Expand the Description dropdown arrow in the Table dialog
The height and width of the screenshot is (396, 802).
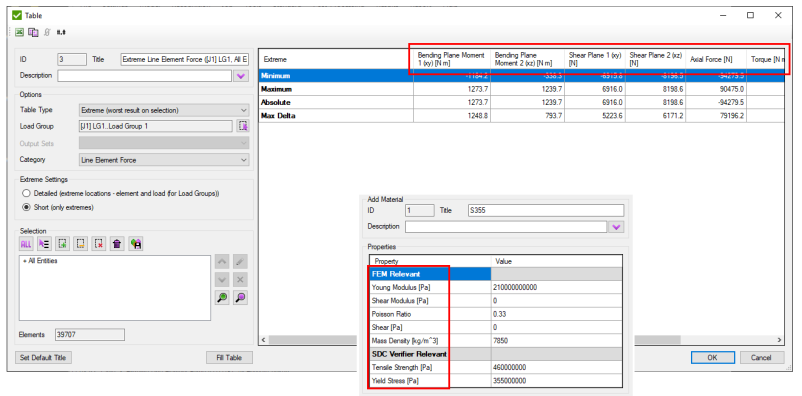(241, 76)
